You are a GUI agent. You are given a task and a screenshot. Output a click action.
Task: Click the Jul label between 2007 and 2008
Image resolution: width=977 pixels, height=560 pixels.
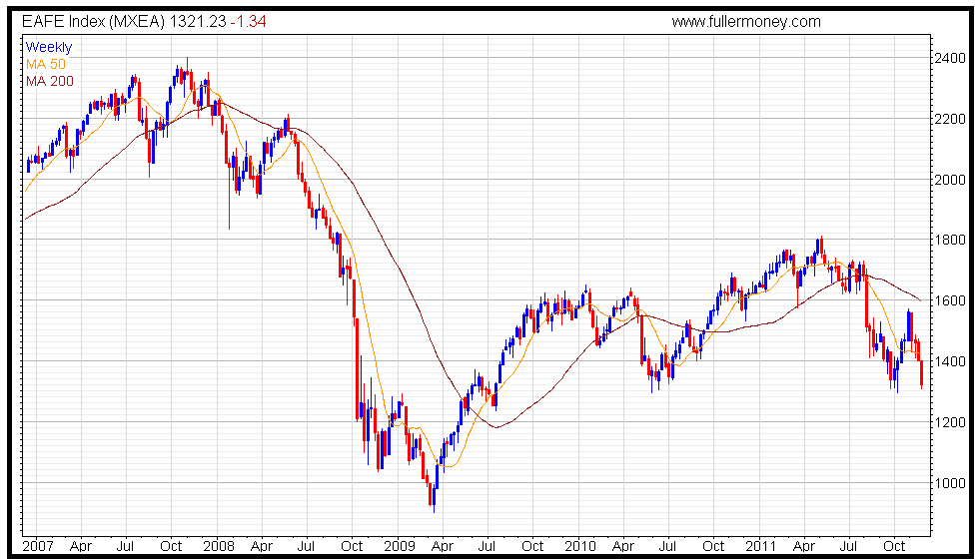(125, 546)
